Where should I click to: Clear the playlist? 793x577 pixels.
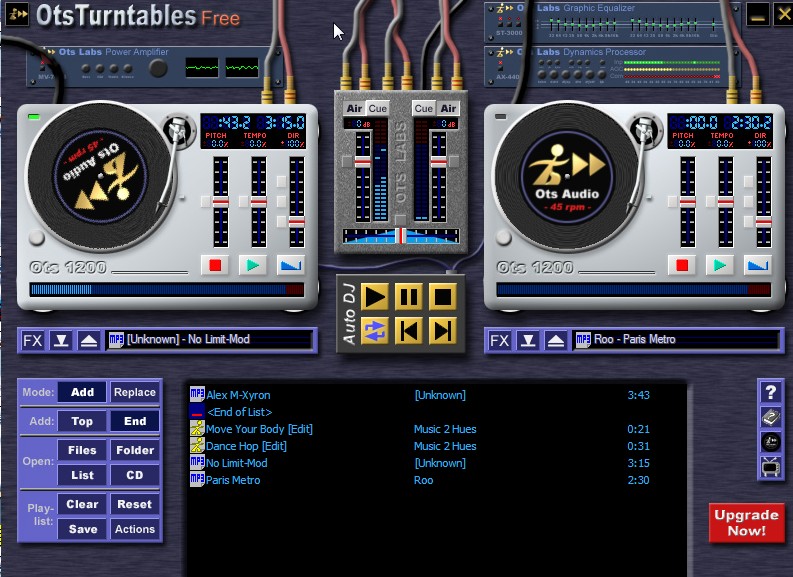[x=82, y=504]
